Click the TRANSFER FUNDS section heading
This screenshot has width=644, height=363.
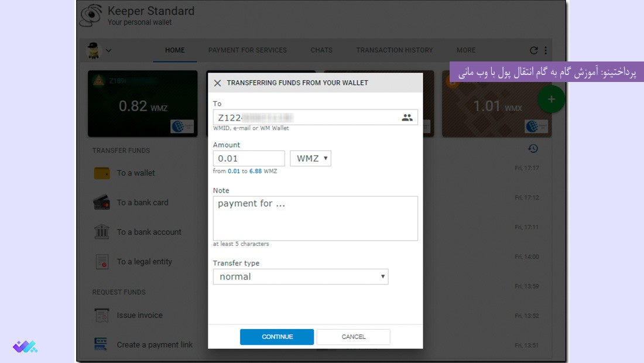coord(121,150)
